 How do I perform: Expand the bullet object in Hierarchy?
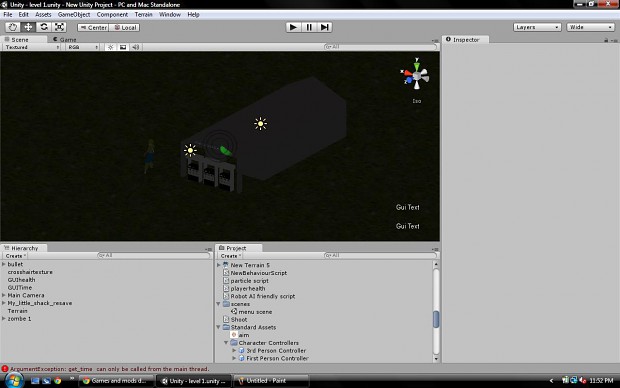tap(4, 264)
